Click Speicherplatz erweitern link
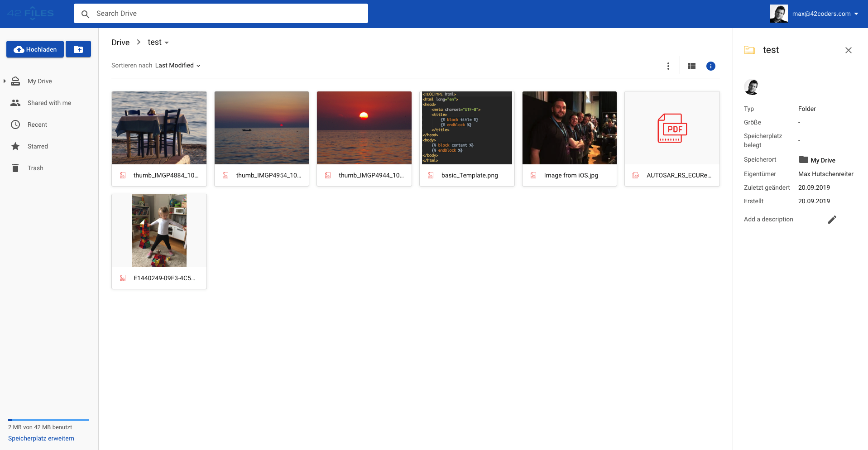 pos(41,438)
